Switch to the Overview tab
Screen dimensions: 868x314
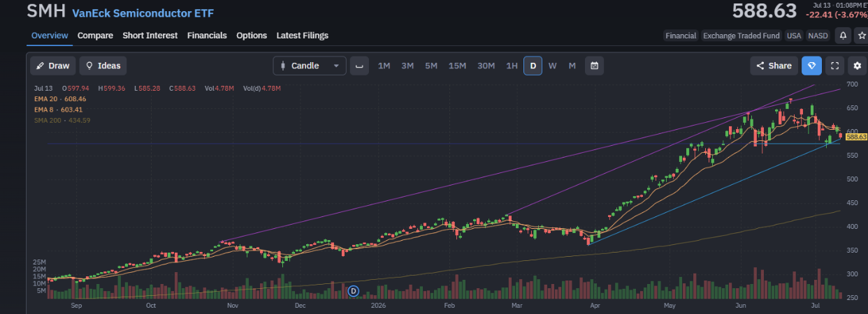[50, 36]
